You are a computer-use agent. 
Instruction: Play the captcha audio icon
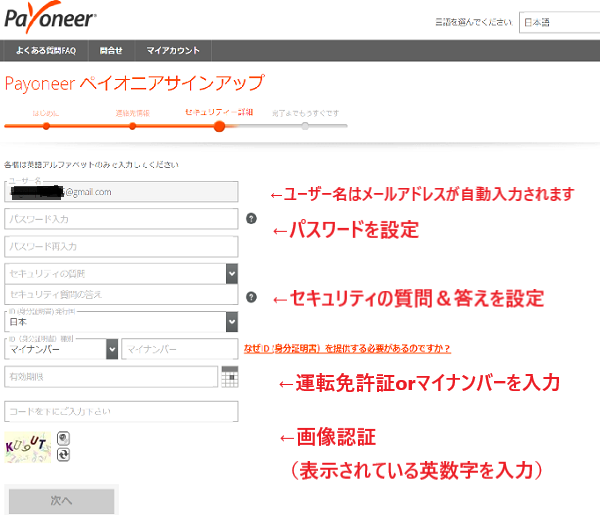[x=63, y=438]
